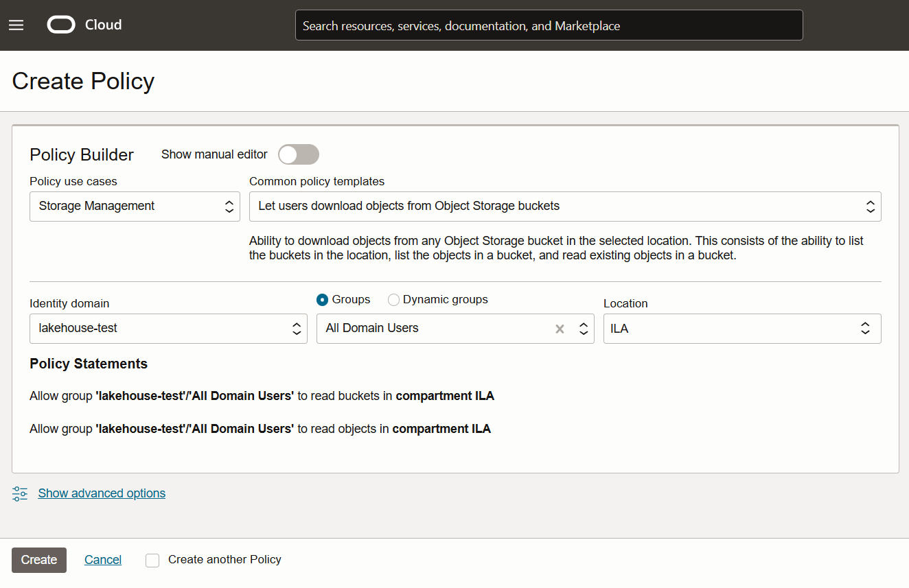Click the Cancel link
909x588 pixels.
click(102, 560)
